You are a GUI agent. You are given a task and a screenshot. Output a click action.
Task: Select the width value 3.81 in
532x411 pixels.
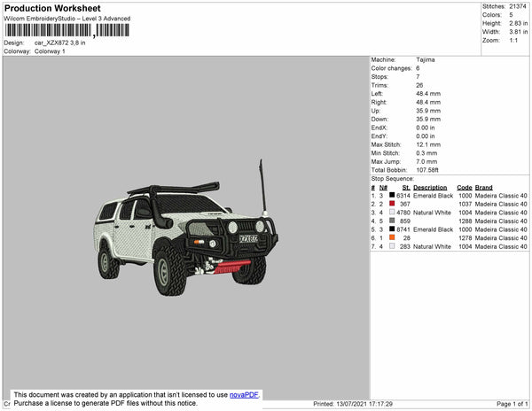[x=518, y=32]
